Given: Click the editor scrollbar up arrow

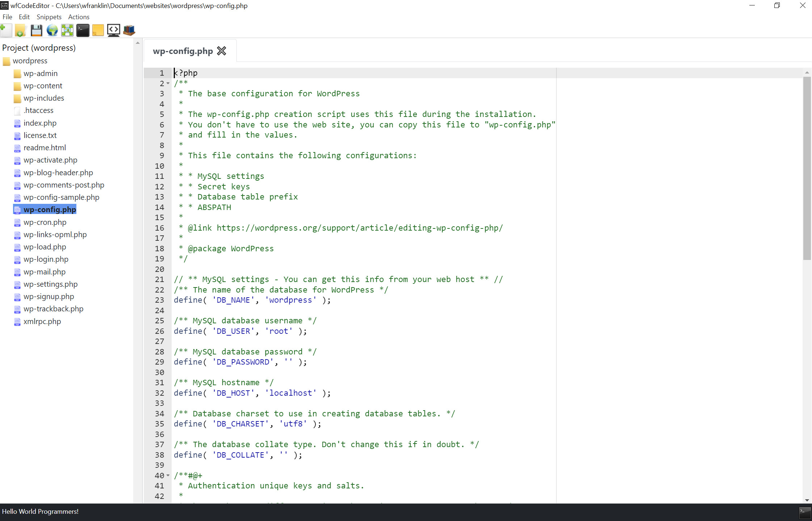Looking at the screenshot, I should click(x=807, y=72).
